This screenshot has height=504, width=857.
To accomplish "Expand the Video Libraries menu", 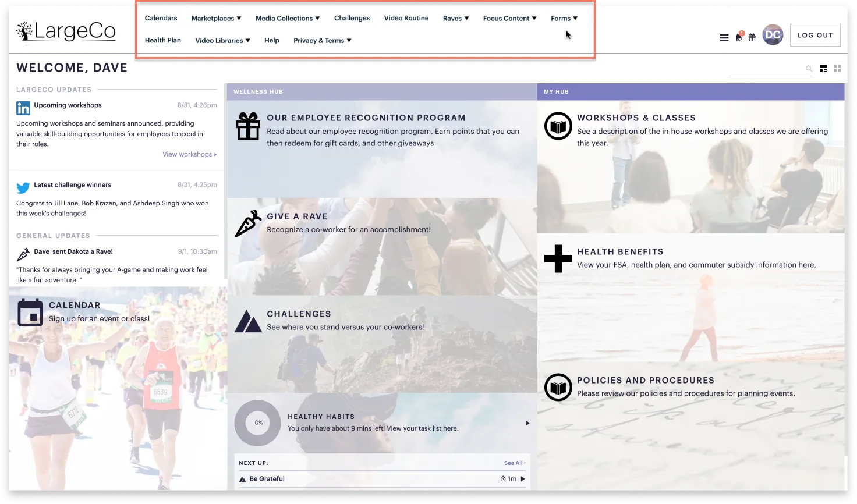I will (x=222, y=41).
